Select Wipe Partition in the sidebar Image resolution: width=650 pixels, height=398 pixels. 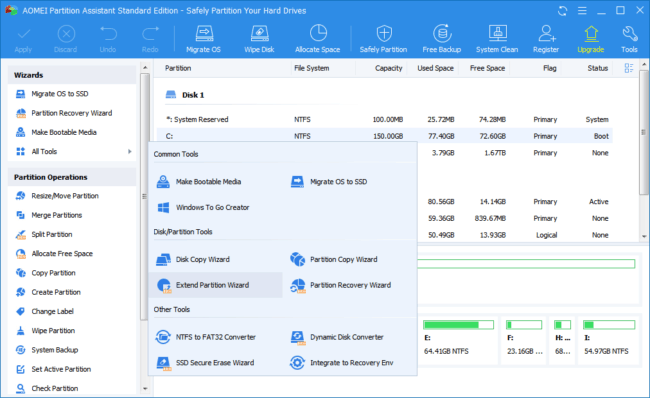tap(46, 331)
